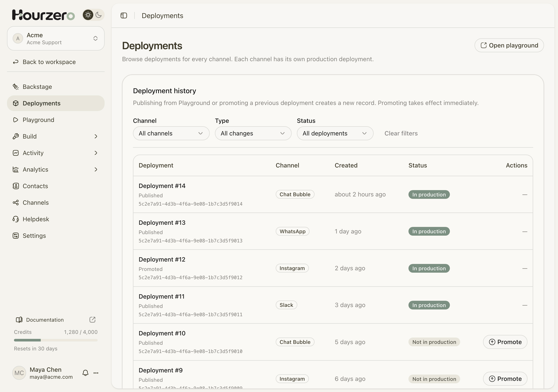Image resolution: width=558 pixels, height=392 pixels.
Task: Click the Contacts sidebar icon
Action: click(x=15, y=186)
